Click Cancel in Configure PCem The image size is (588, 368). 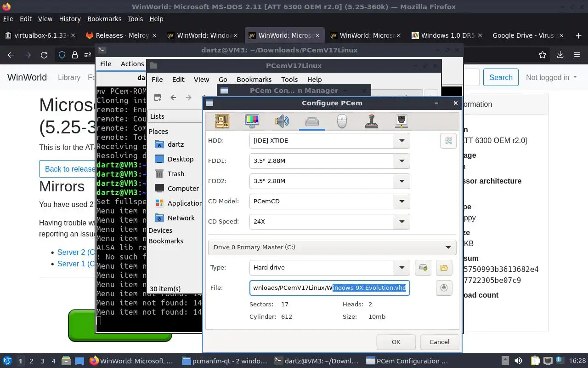[x=439, y=342]
